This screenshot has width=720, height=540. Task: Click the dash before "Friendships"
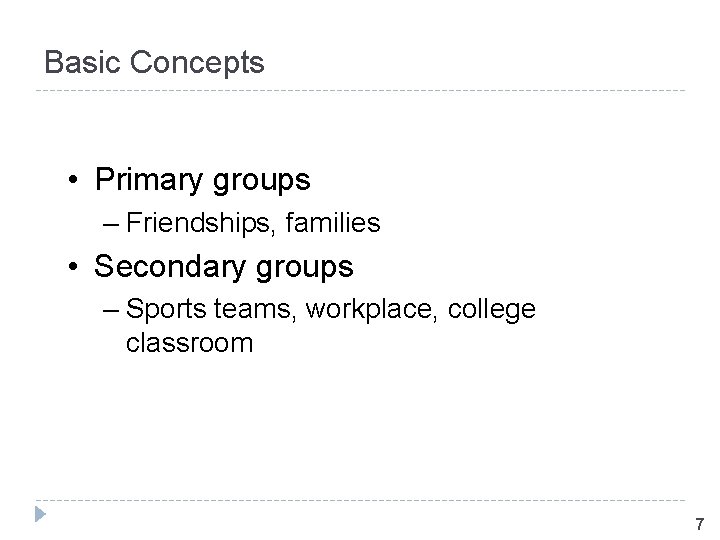pos(110,223)
